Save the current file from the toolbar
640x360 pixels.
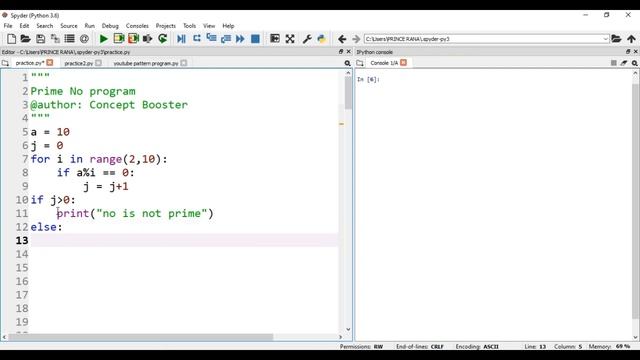pos(40,39)
